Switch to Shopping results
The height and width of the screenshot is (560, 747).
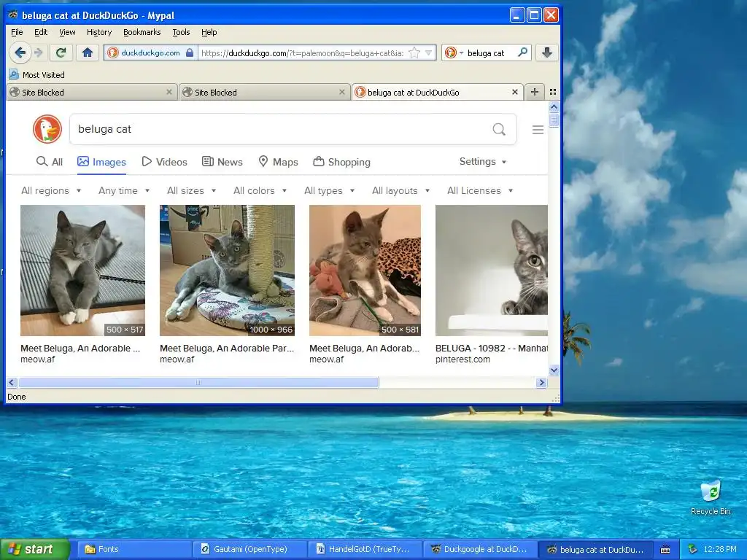341,162
